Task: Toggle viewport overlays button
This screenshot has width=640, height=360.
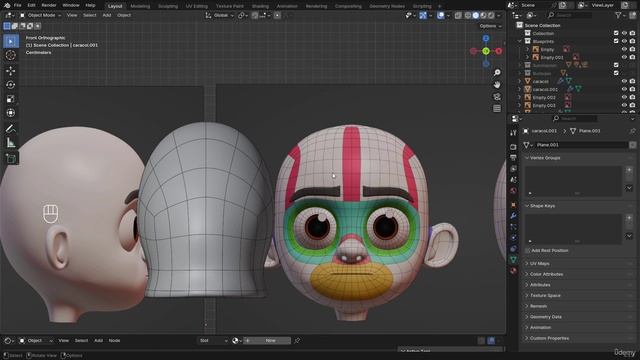Action: pos(441,16)
